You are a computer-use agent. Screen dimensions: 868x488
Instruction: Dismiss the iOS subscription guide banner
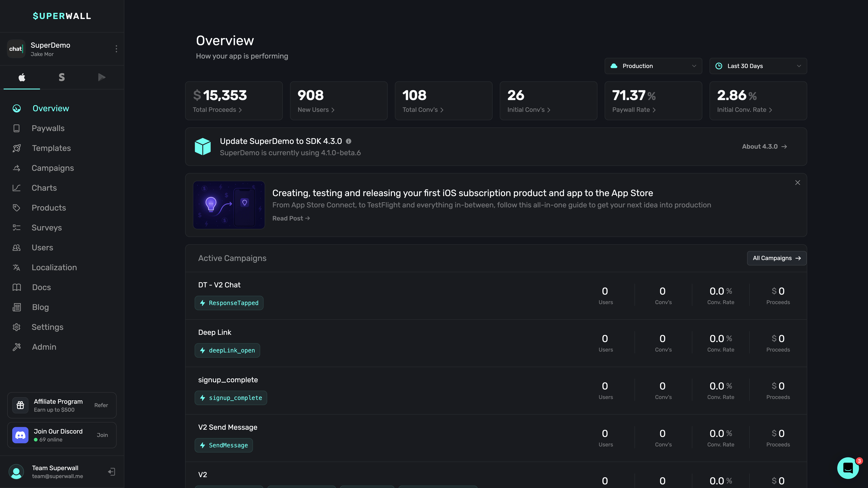(797, 183)
